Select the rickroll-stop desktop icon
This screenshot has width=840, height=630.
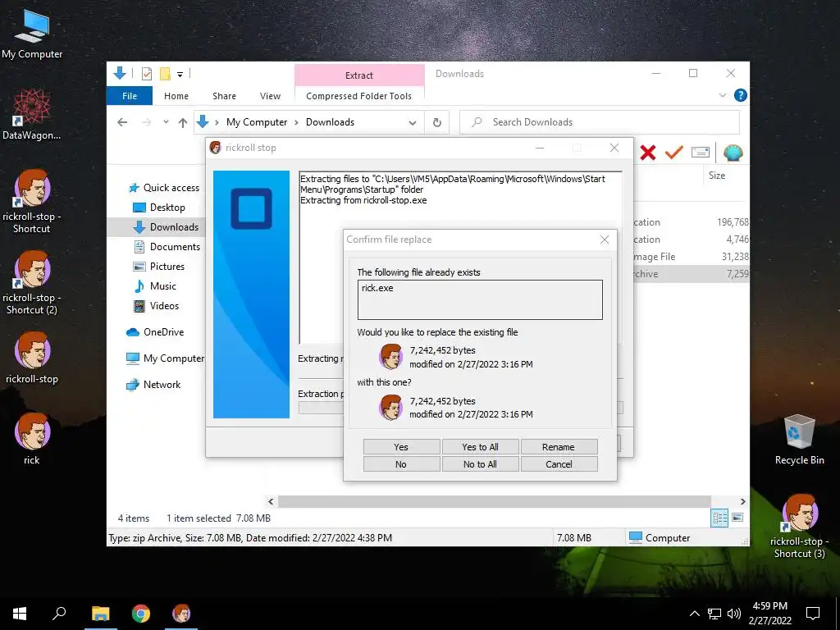pyautogui.click(x=32, y=358)
